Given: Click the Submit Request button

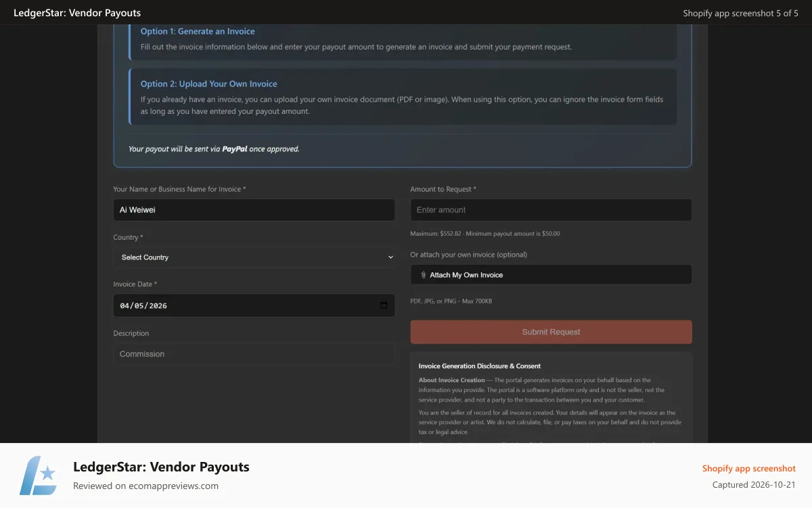Looking at the screenshot, I should [x=551, y=332].
